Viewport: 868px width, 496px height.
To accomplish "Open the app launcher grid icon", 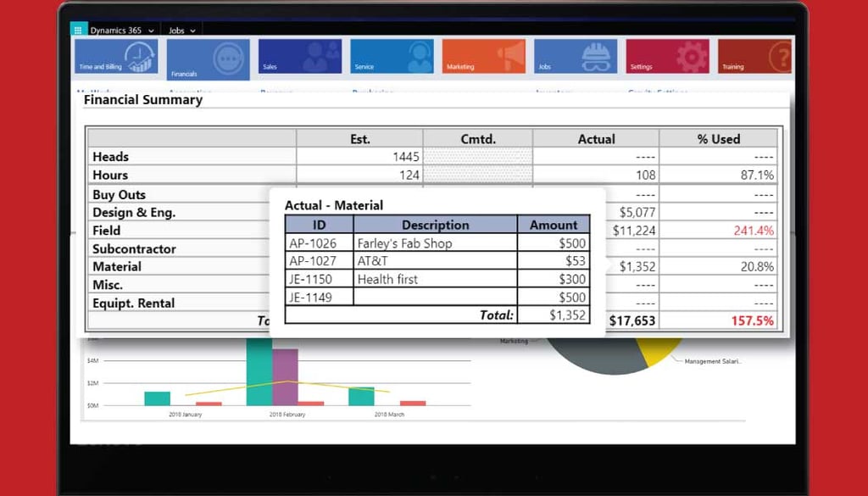I will coord(79,30).
